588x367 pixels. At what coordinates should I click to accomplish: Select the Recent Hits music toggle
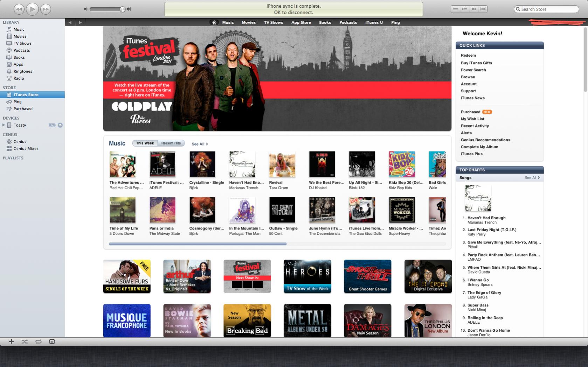click(x=171, y=143)
